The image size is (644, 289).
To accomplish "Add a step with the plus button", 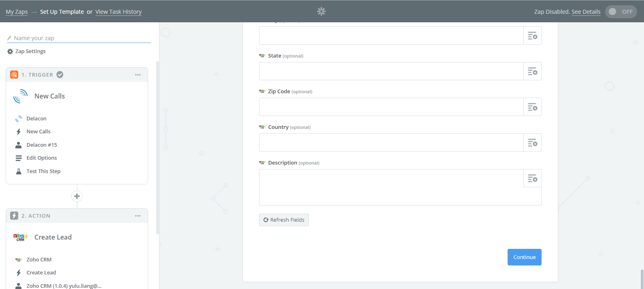I will 77,196.
